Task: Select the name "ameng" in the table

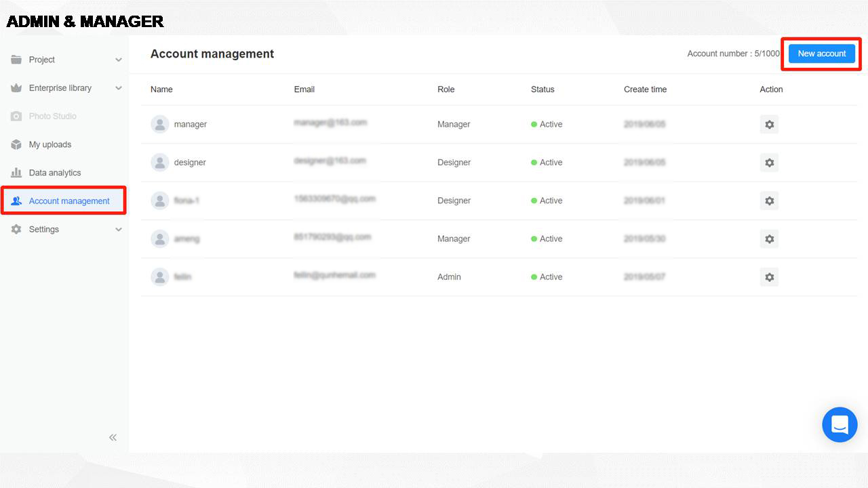Action: point(186,239)
